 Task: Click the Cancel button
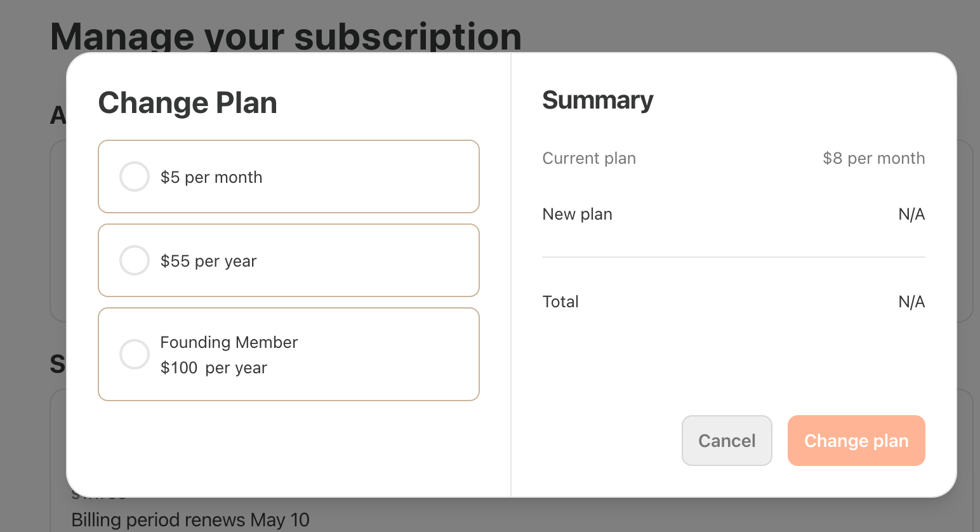click(727, 441)
